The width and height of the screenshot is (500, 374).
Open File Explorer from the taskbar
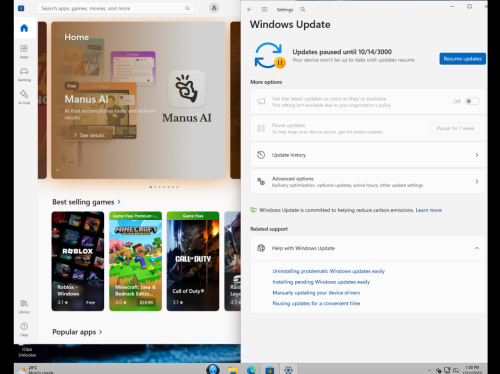233,370
